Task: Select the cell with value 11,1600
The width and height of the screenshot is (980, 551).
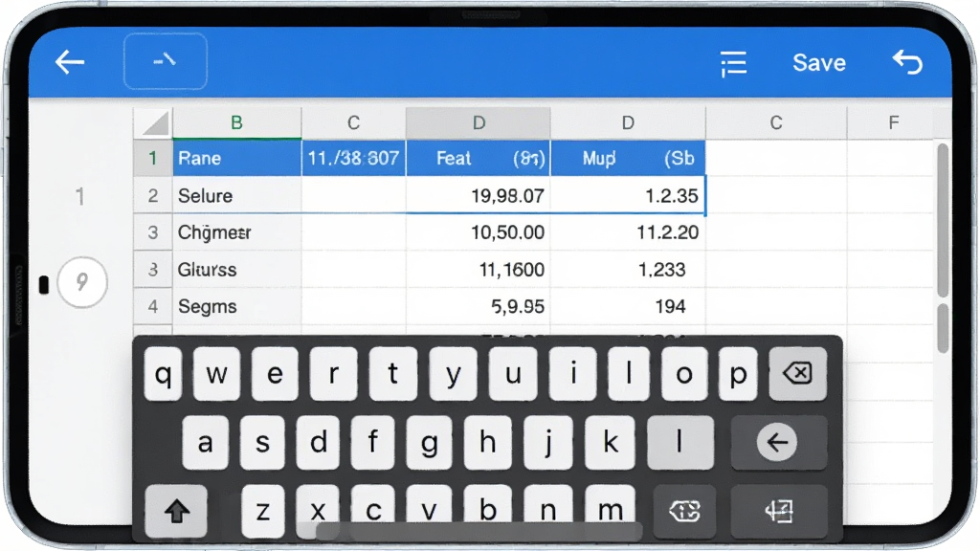Action: click(x=479, y=269)
